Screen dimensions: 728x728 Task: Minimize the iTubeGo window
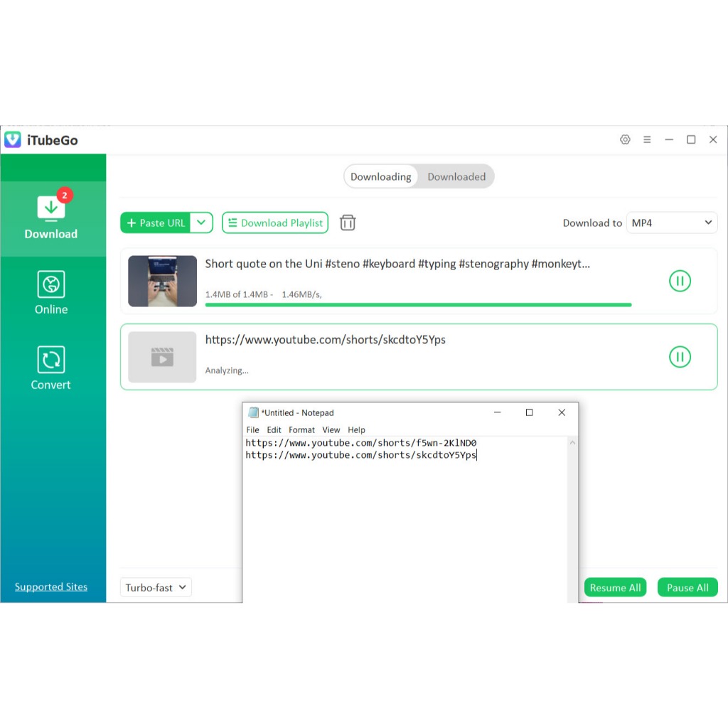coord(668,140)
